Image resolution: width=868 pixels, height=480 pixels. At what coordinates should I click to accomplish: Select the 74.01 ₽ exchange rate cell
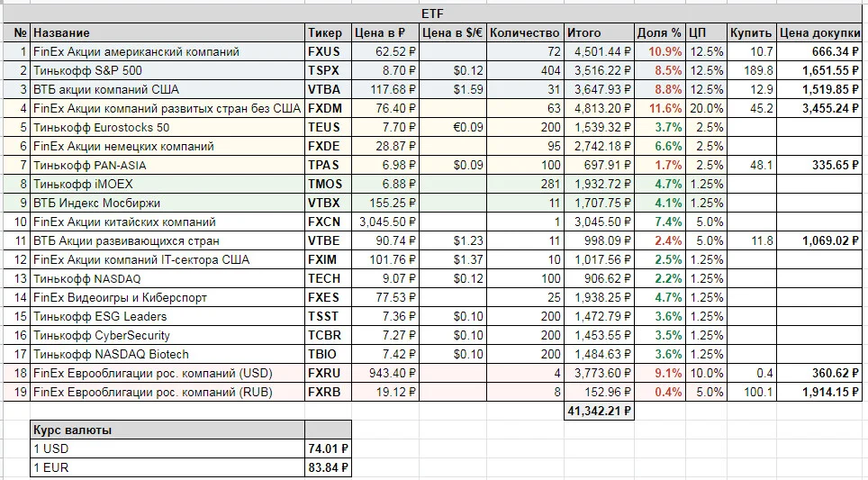329,448
